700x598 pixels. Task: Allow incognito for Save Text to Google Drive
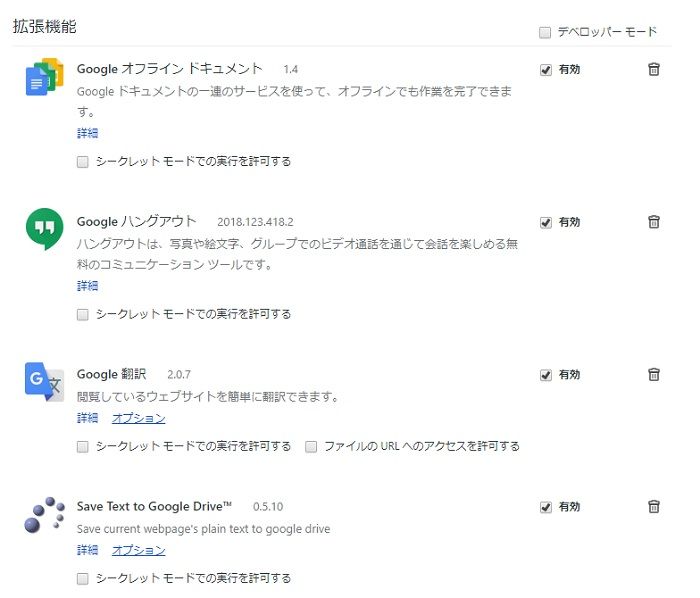tap(83, 578)
